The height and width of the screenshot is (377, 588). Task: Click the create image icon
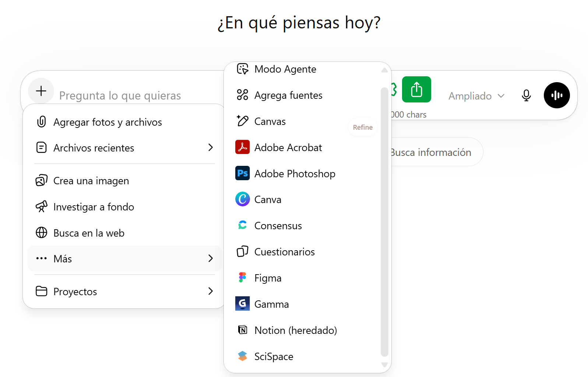[42, 180]
